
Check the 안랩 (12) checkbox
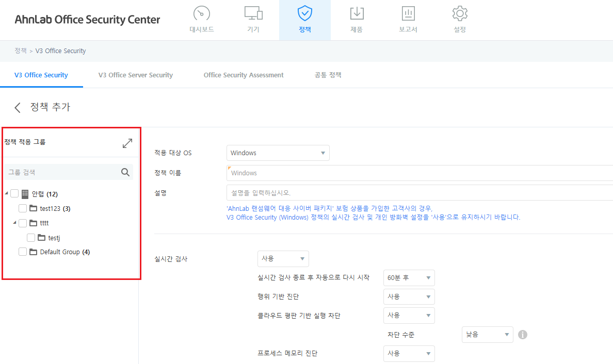tap(14, 194)
